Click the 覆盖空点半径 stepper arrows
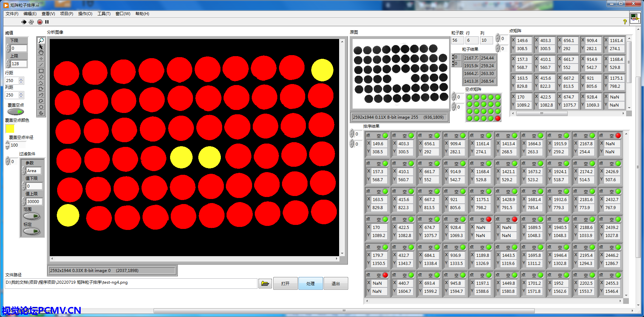The image size is (644, 317). [x=7, y=145]
